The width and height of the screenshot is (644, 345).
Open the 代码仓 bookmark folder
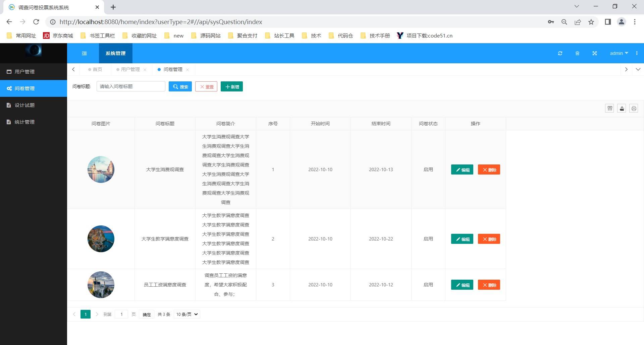point(341,36)
